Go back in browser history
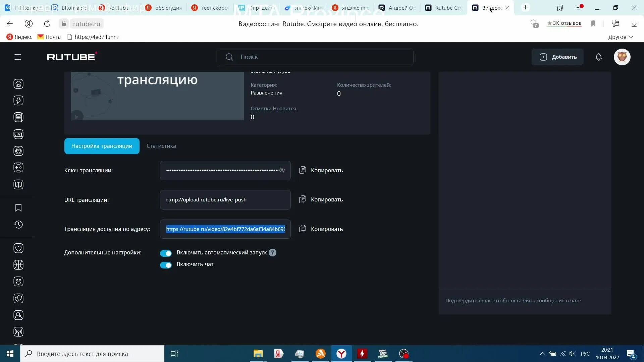644x362 pixels. (x=10, y=23)
